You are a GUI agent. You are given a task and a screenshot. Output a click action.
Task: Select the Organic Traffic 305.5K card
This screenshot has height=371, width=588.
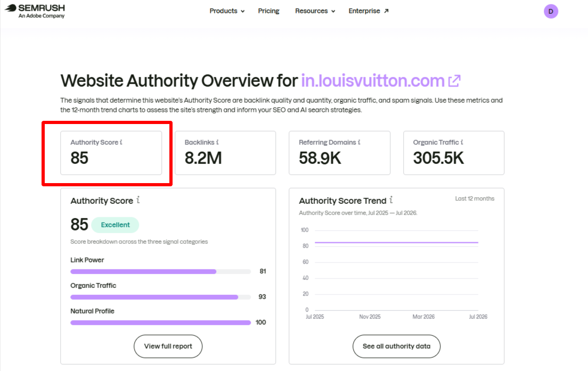(454, 153)
